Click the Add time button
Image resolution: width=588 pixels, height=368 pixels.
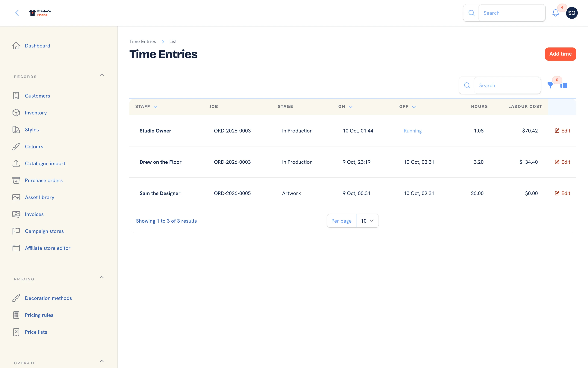coord(560,54)
